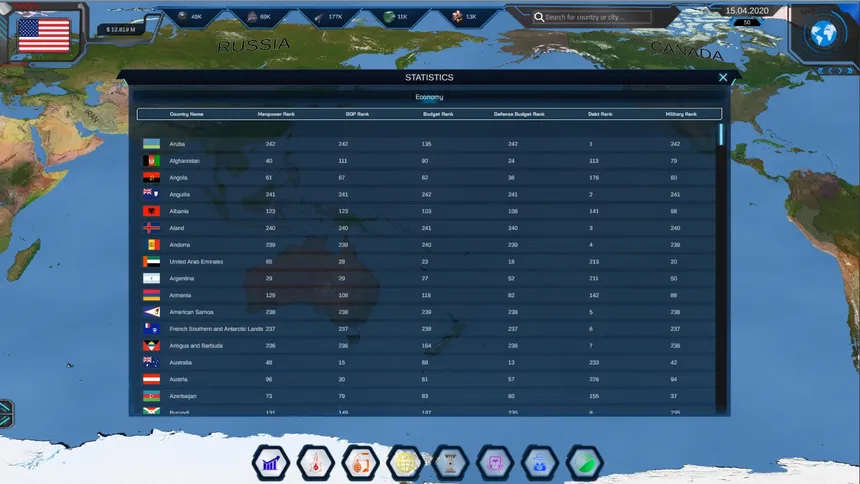Click the Azerbaijan flag icon
860x484 pixels.
pyautogui.click(x=151, y=396)
